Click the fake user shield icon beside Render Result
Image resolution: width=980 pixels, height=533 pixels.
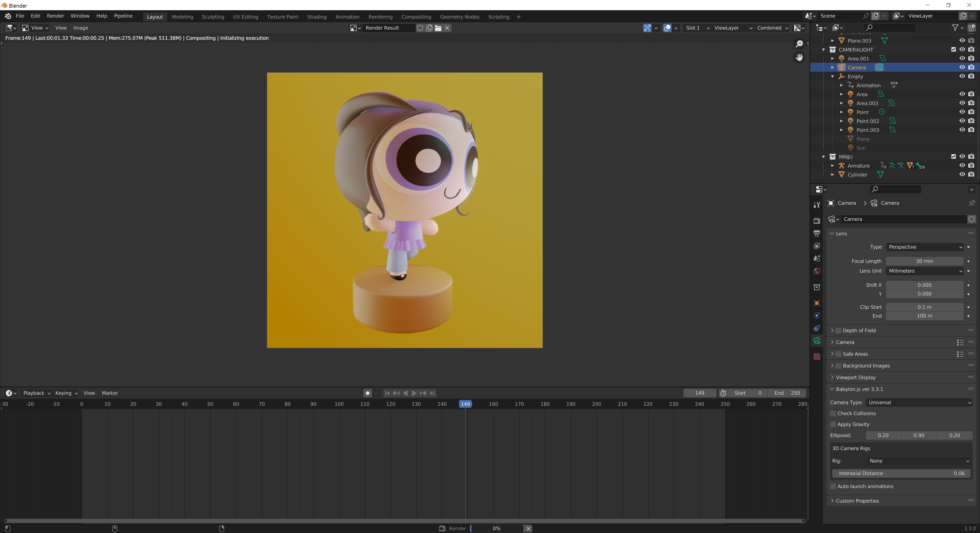click(x=420, y=28)
